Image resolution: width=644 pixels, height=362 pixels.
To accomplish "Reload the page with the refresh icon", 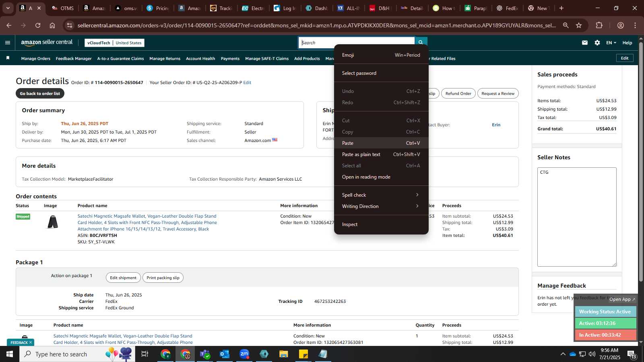I will 38,25.
